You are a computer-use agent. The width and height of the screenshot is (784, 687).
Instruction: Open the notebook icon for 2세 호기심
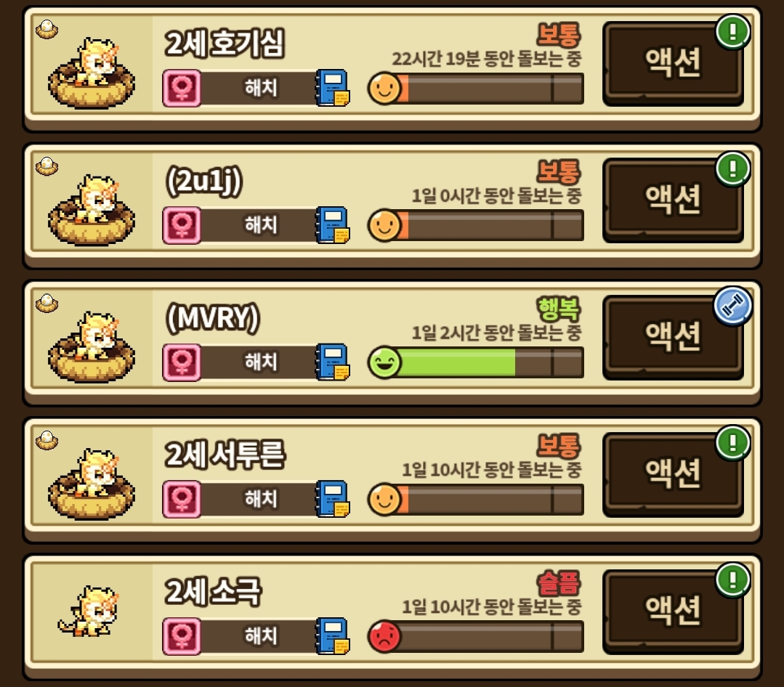333,88
